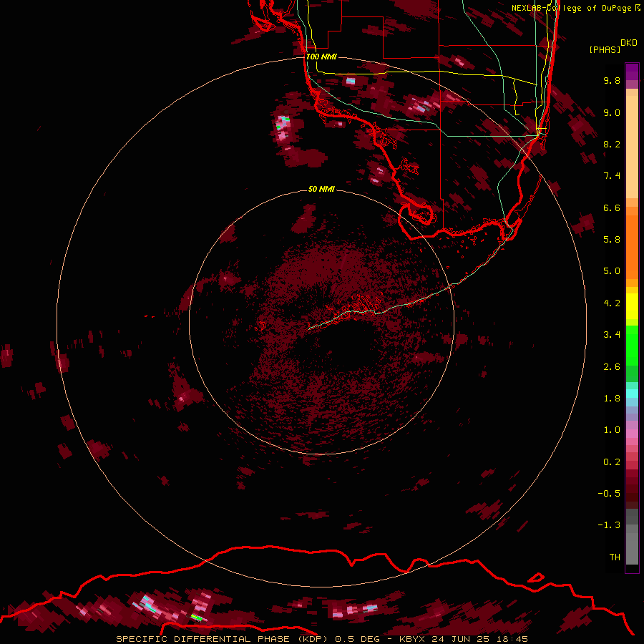The height and width of the screenshot is (644, 644).
Task: Select the 0.2 scale value
Action: [x=612, y=462]
